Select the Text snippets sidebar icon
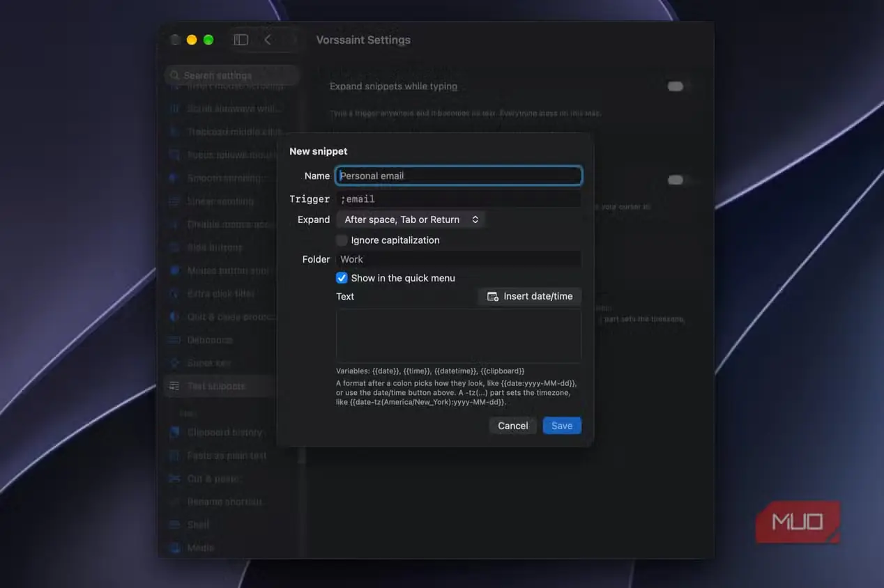This screenshot has height=588, width=884. click(x=174, y=386)
